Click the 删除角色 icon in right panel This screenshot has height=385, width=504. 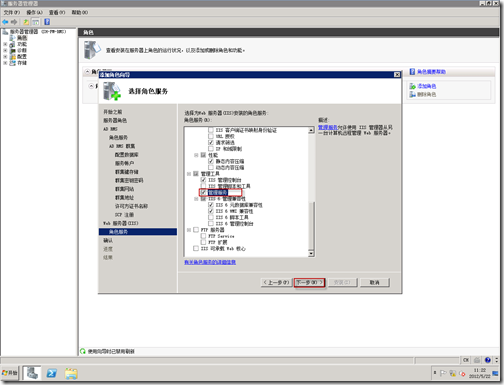[x=413, y=94]
